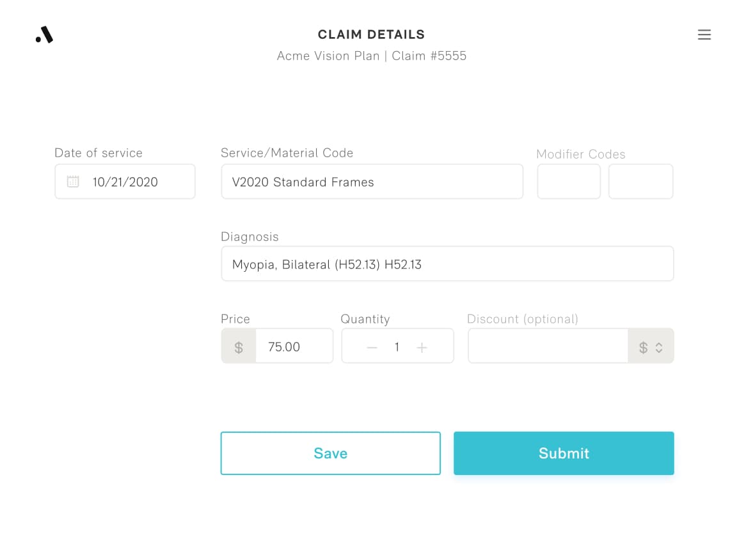Edit the Price amount 75.00
The height and width of the screenshot is (560, 746).
293,346
